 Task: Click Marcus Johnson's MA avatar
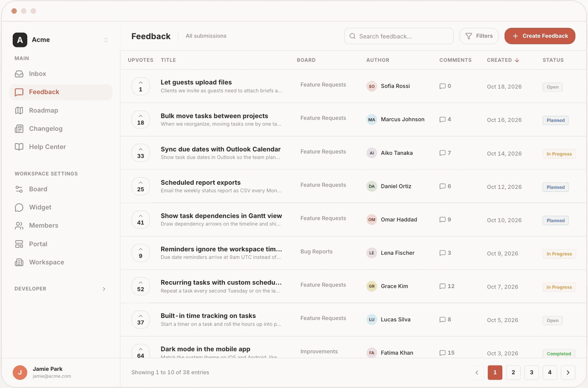click(372, 120)
